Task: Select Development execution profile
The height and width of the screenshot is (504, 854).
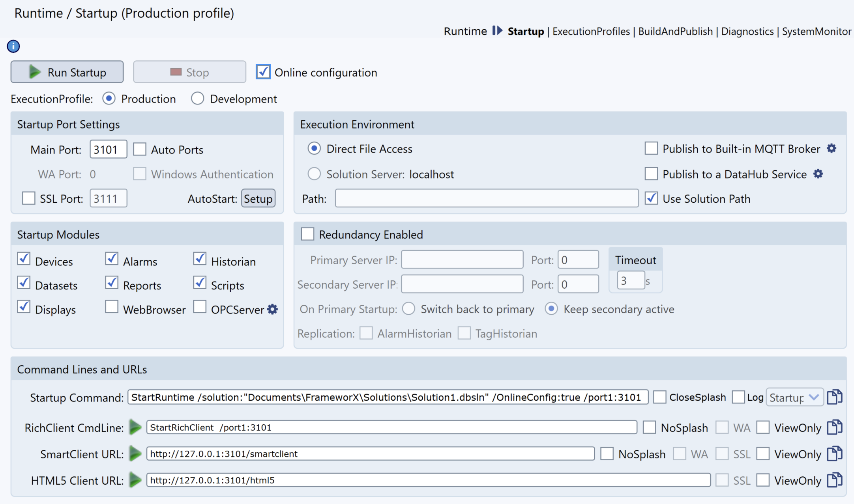Action: click(197, 99)
